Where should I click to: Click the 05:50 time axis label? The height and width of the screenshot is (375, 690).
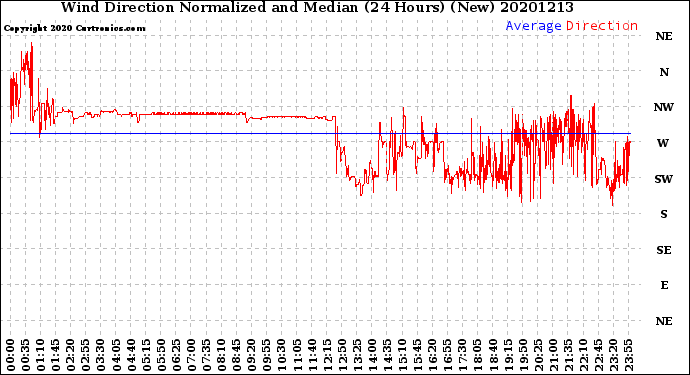pos(161,354)
